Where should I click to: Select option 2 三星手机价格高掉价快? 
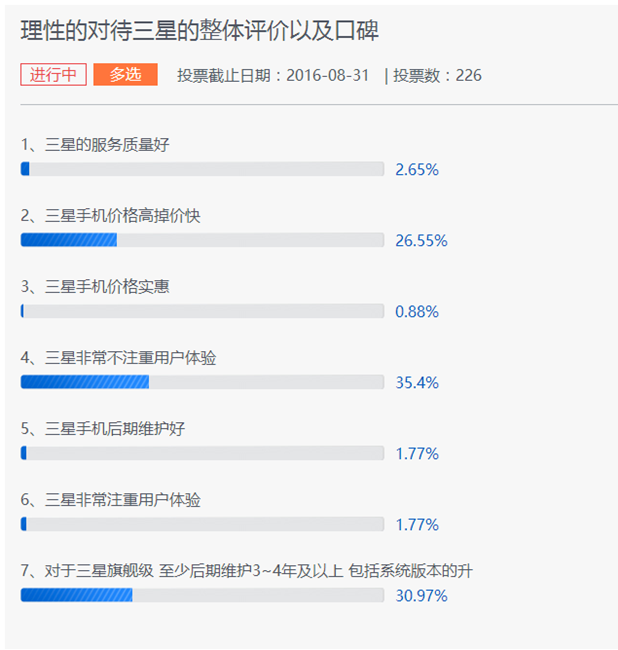coord(111,216)
